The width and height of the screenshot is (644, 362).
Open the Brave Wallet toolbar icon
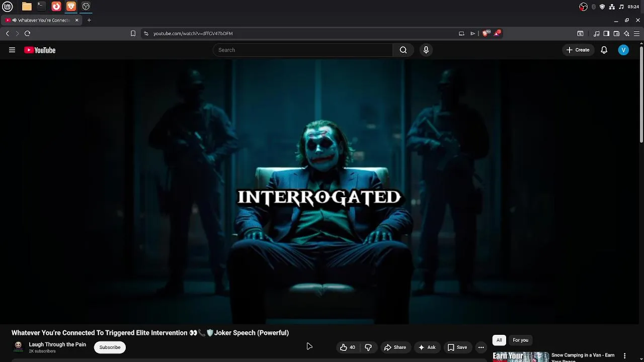coord(616,34)
